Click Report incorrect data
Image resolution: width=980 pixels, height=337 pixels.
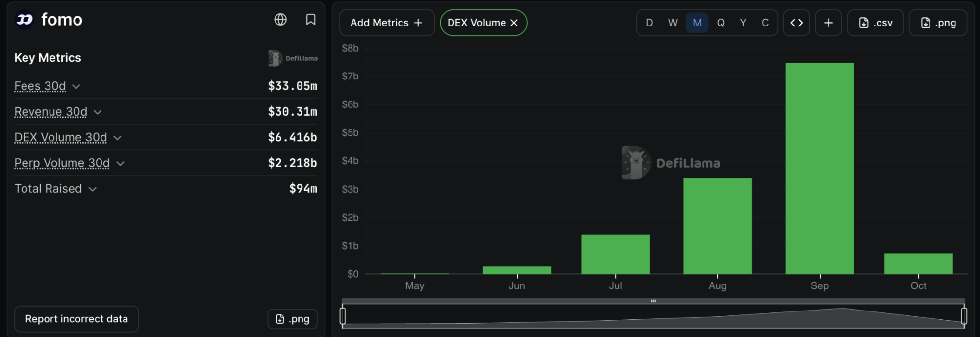click(76, 319)
